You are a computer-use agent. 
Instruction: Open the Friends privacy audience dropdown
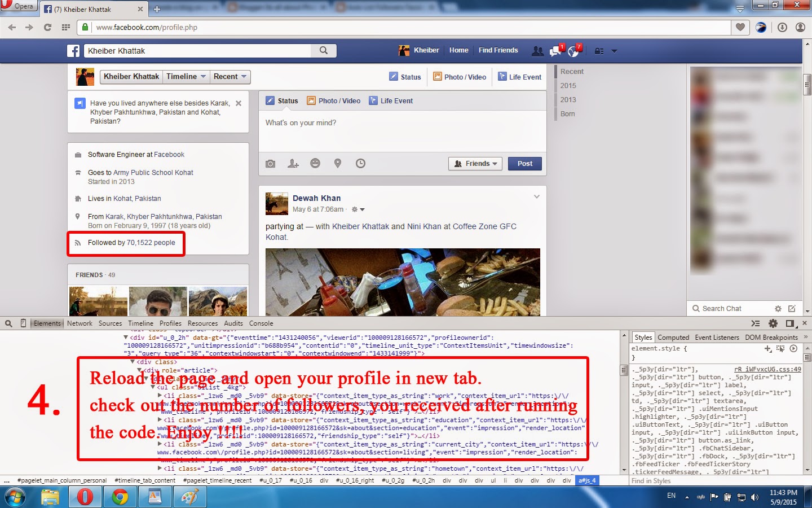click(475, 163)
